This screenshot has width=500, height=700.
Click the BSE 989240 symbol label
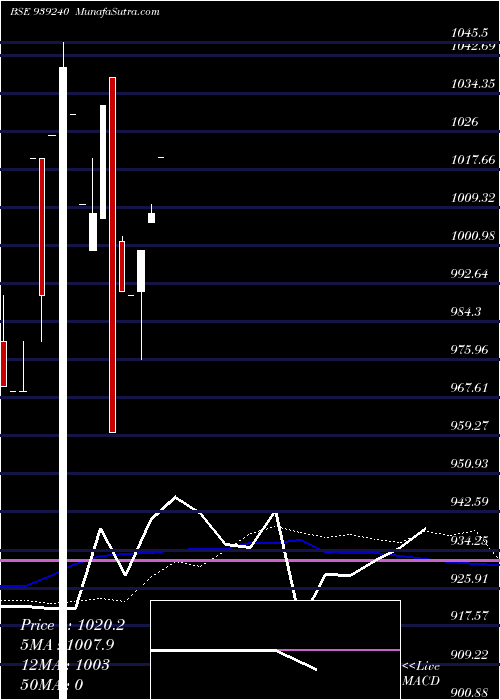39,12
